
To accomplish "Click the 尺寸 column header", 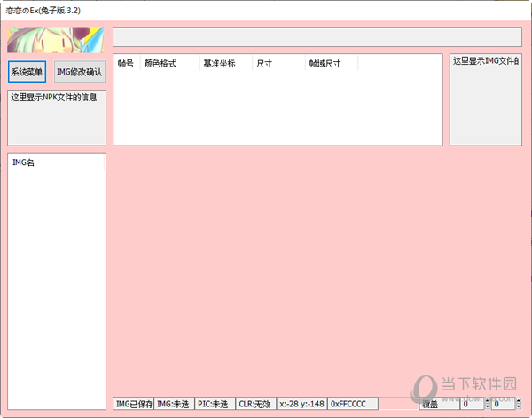I will 264,64.
